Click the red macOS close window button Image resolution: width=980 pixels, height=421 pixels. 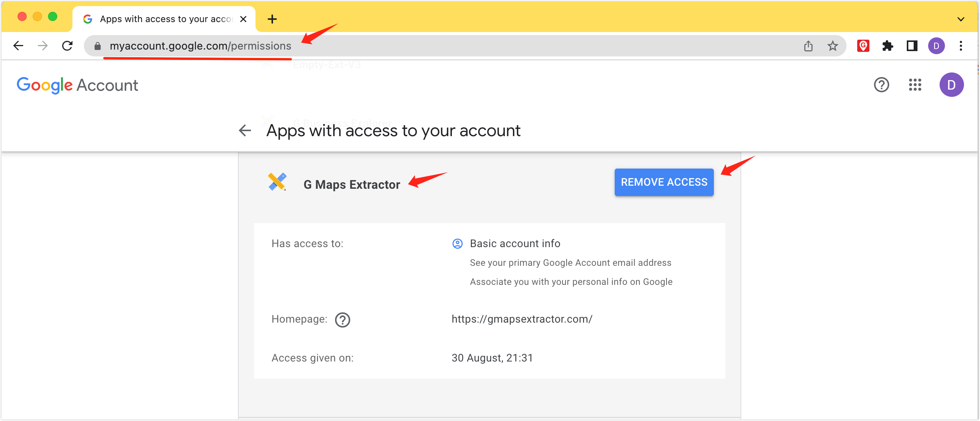point(22,17)
